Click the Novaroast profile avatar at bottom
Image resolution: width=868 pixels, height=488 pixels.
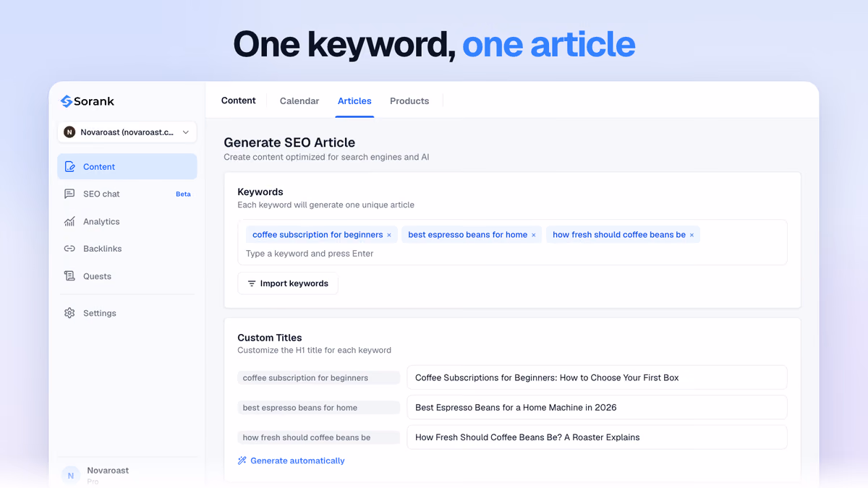tap(70, 475)
